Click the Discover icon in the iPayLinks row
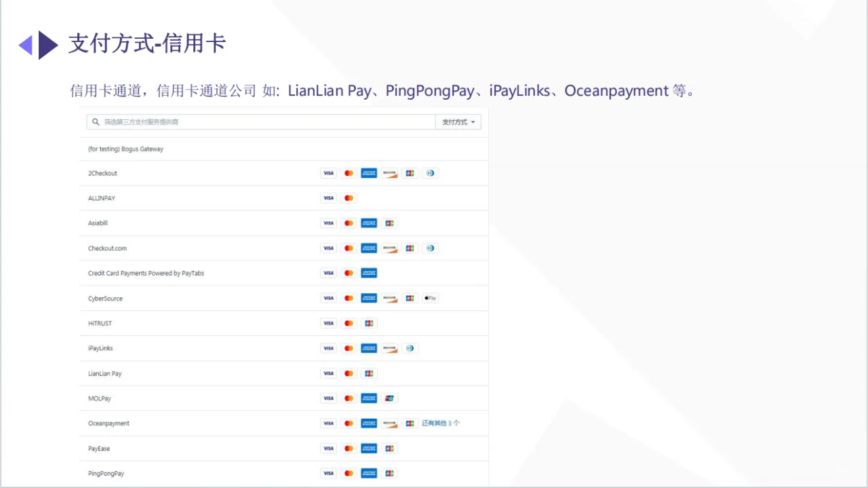Viewport: 868px width, 488px height. pos(389,348)
